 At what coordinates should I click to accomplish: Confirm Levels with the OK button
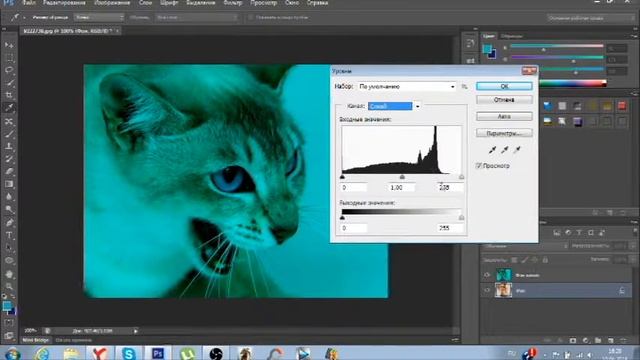click(504, 86)
